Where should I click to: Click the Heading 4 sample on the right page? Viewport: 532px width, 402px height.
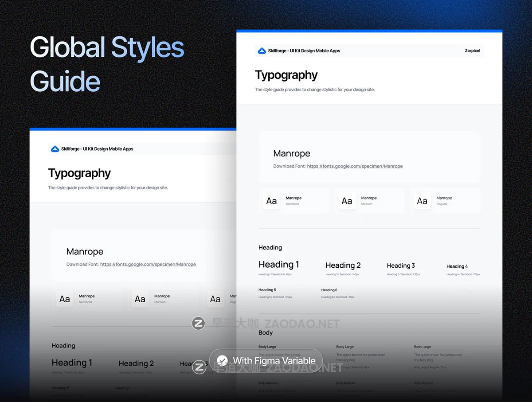click(x=457, y=266)
